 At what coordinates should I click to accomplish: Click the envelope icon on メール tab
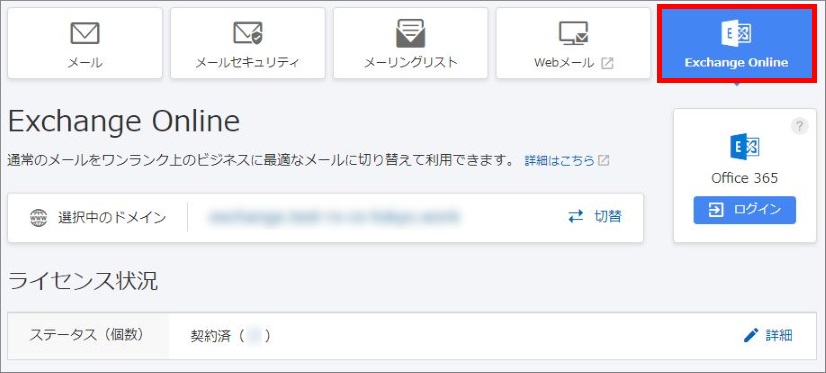tap(85, 33)
